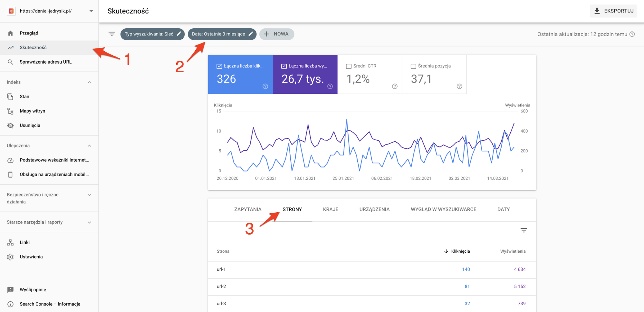Expand Starsze narzędzia i raporty
Viewport: 644px width, 312px height.
pos(90,222)
